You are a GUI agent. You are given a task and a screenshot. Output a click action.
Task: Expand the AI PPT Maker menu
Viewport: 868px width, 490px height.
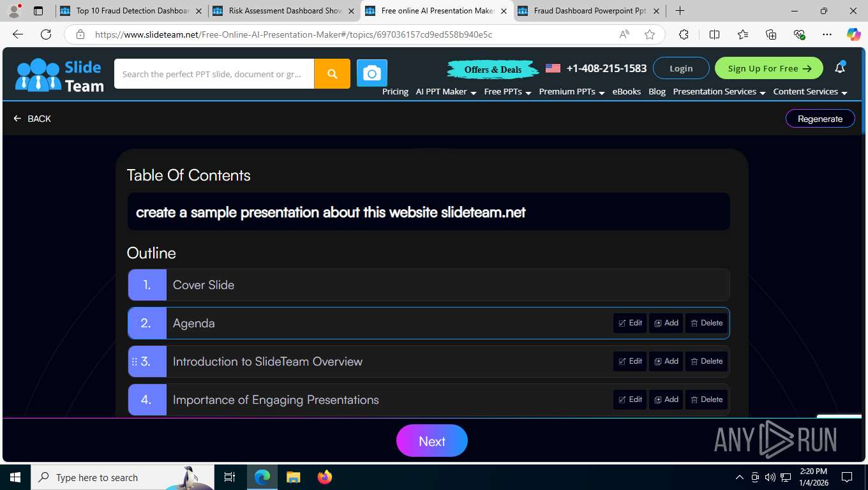(x=446, y=92)
